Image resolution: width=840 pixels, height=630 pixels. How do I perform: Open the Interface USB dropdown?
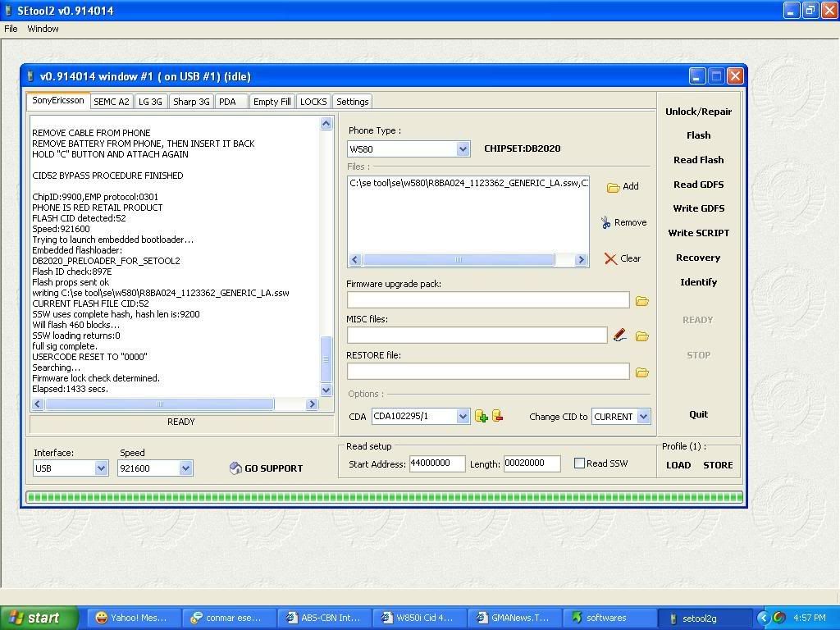pyautogui.click(x=101, y=468)
